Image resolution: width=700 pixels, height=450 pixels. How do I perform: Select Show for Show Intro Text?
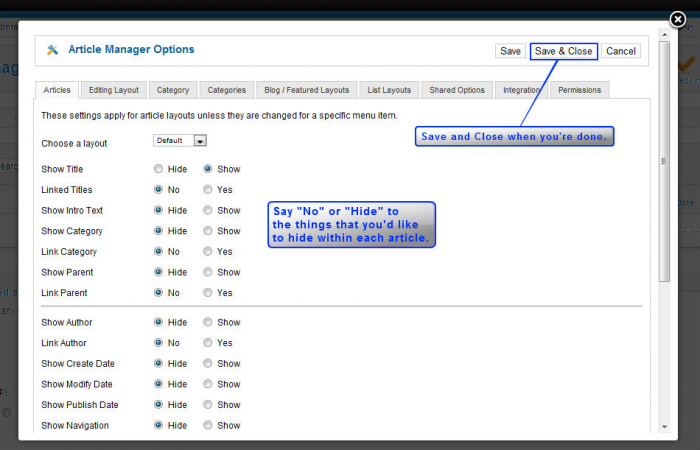[208, 210]
